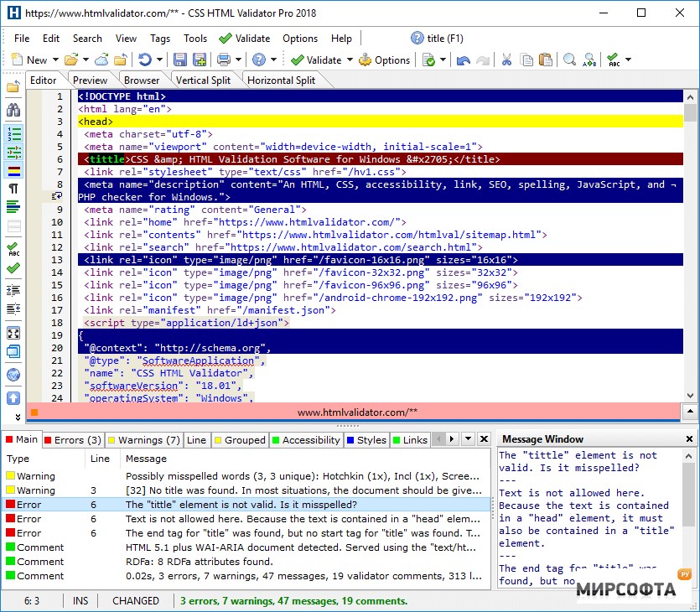This screenshot has width=700, height=612.
Task: Open the Accessibility results tab
Action: pyautogui.click(x=306, y=440)
